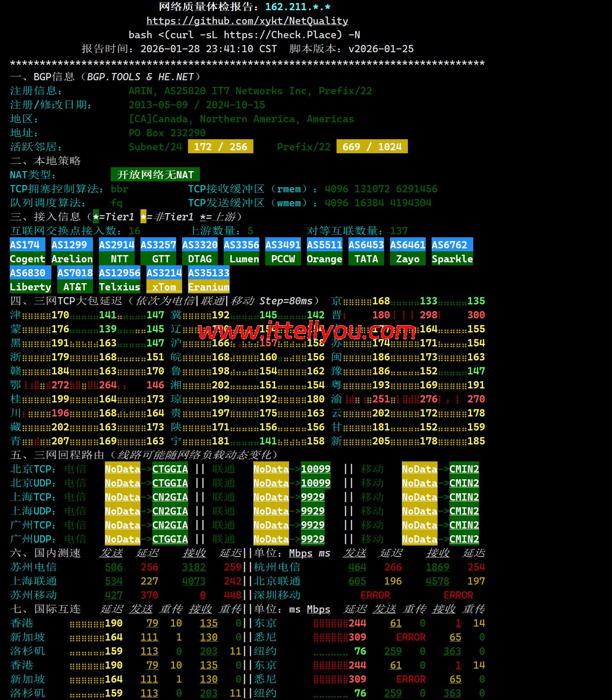Image resolution: width=612 pixels, height=700 pixels.
Task: Click the report IP 162.211.*.* in title
Action: tap(298, 7)
